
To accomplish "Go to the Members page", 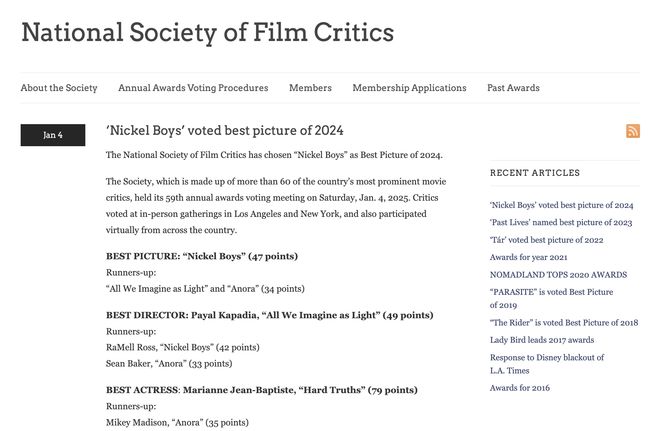I will [310, 88].
